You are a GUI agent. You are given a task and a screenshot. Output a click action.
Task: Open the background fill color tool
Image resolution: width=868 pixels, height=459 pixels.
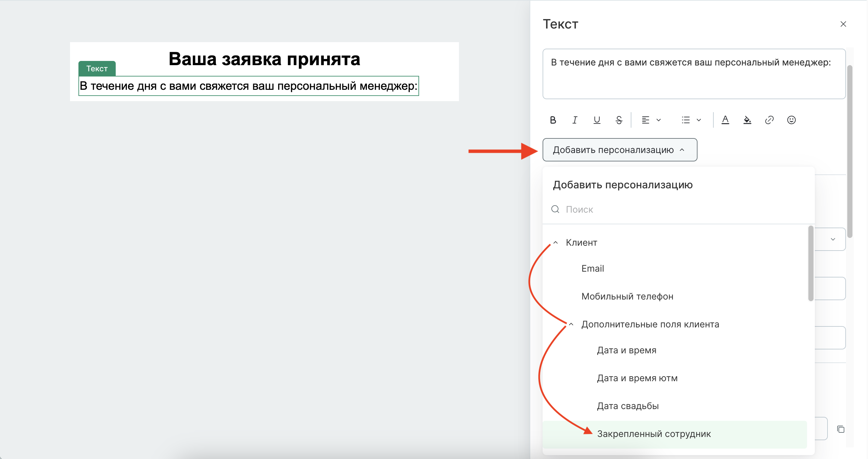[x=747, y=120]
